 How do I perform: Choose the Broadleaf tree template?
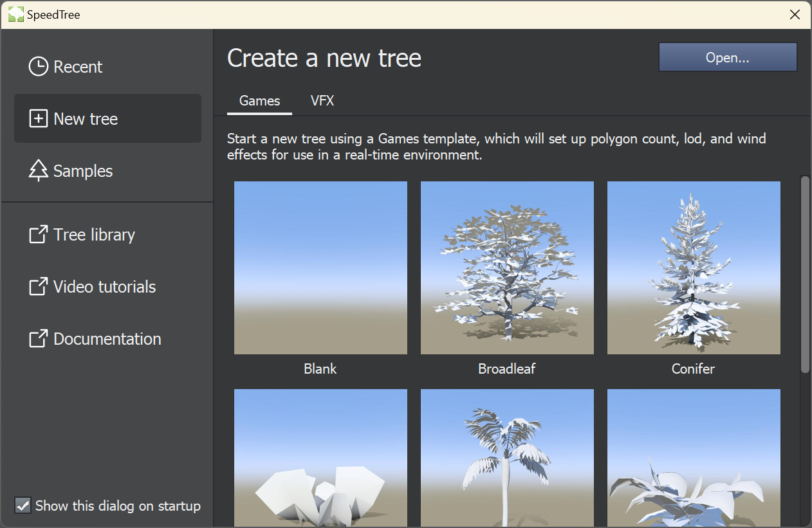[507, 268]
